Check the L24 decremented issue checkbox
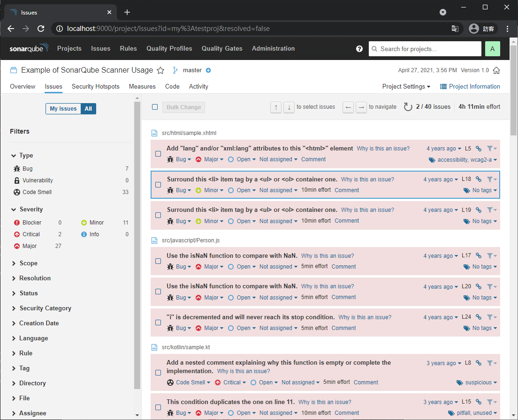Image resolution: width=518 pixels, height=420 pixels. click(158, 322)
